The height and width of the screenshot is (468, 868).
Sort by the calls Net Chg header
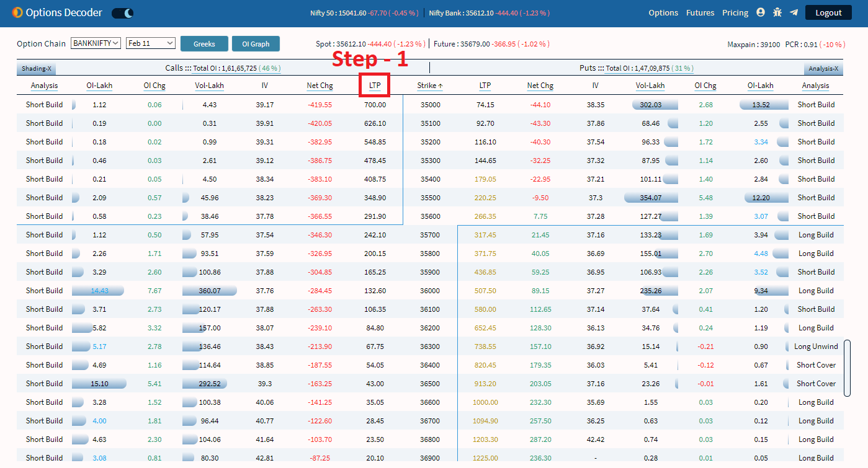click(x=320, y=86)
